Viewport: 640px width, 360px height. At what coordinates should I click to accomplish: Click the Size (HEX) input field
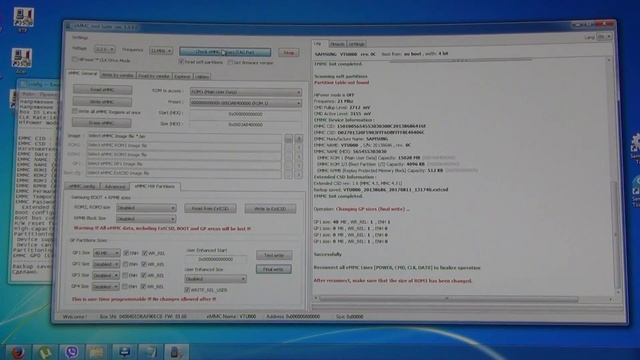[246, 124]
